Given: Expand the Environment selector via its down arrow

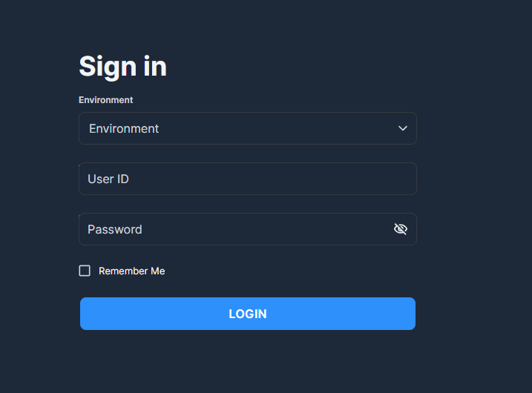Looking at the screenshot, I should 403,128.
